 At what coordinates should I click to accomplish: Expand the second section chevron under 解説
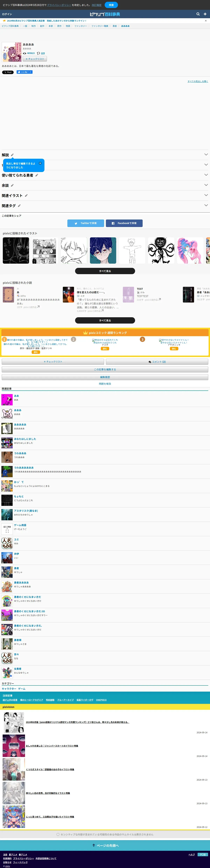(x=206, y=164)
